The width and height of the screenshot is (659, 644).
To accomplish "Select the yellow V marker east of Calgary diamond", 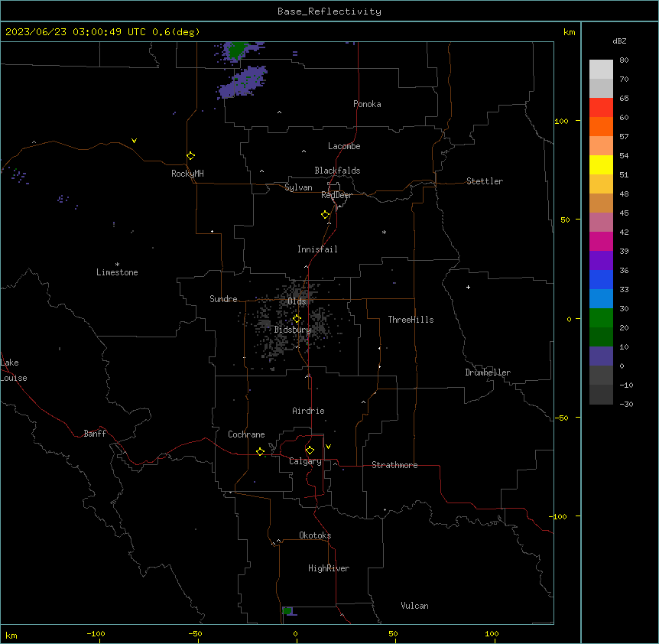I will pos(328,447).
